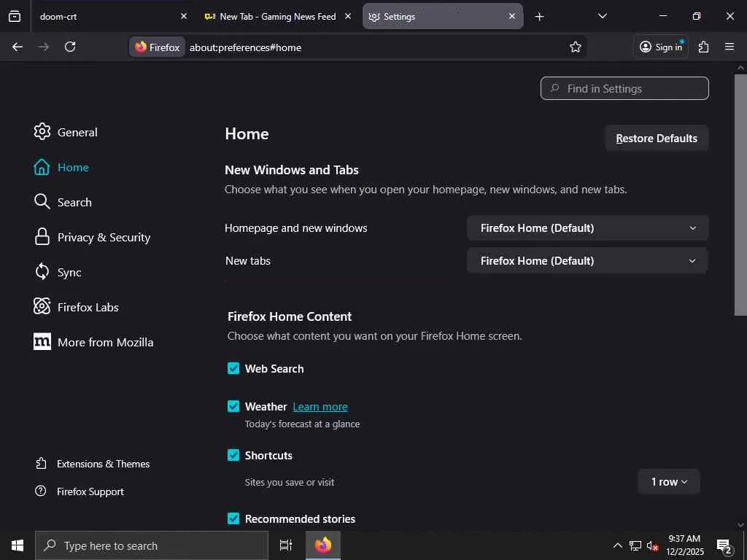The image size is (747, 560).
Task: Open the Extensions puzzle icon
Action: tap(703, 47)
